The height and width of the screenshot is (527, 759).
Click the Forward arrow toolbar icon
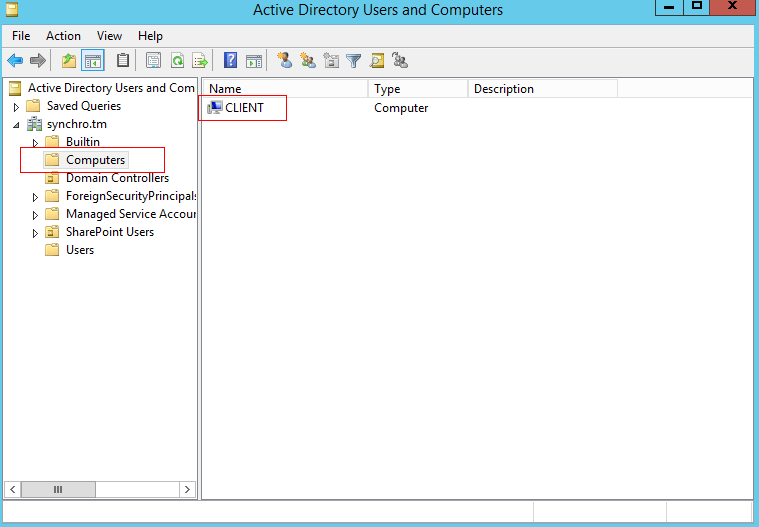38,61
